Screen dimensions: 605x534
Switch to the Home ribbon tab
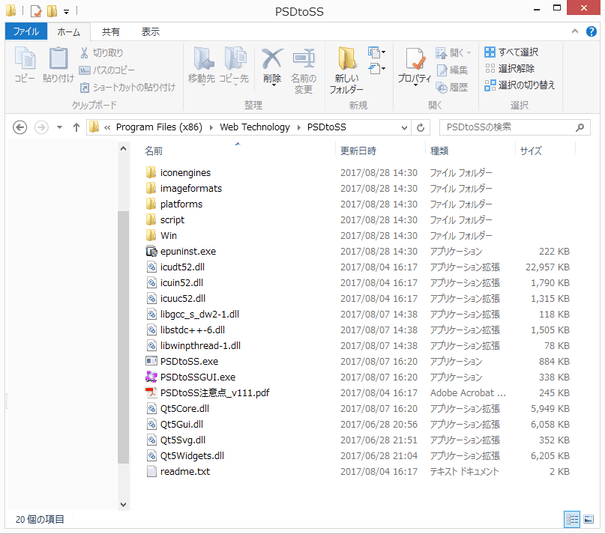pos(69,32)
